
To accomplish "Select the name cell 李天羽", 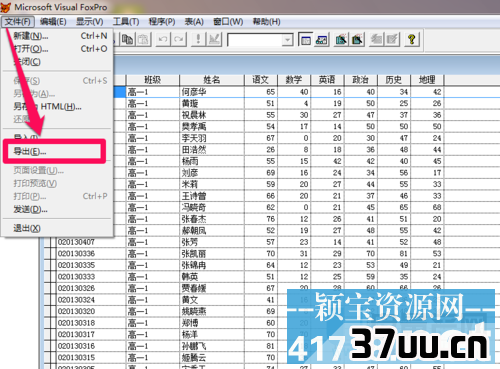I will [x=212, y=138].
